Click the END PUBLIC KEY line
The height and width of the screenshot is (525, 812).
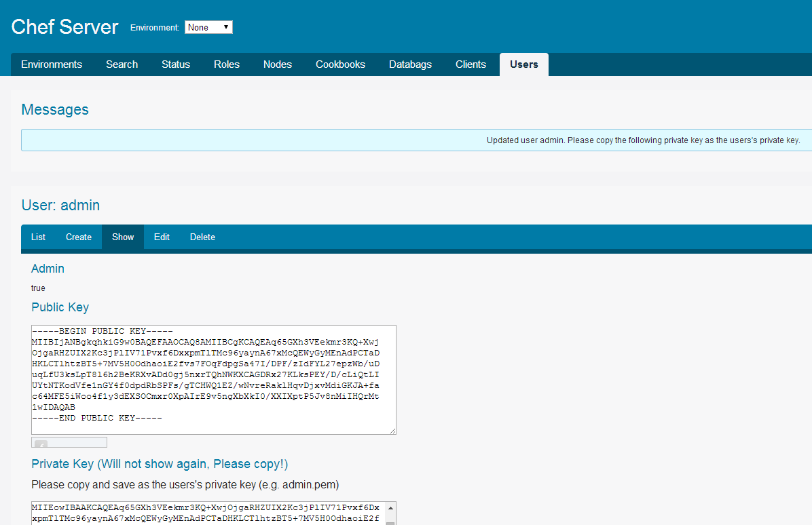97,418
